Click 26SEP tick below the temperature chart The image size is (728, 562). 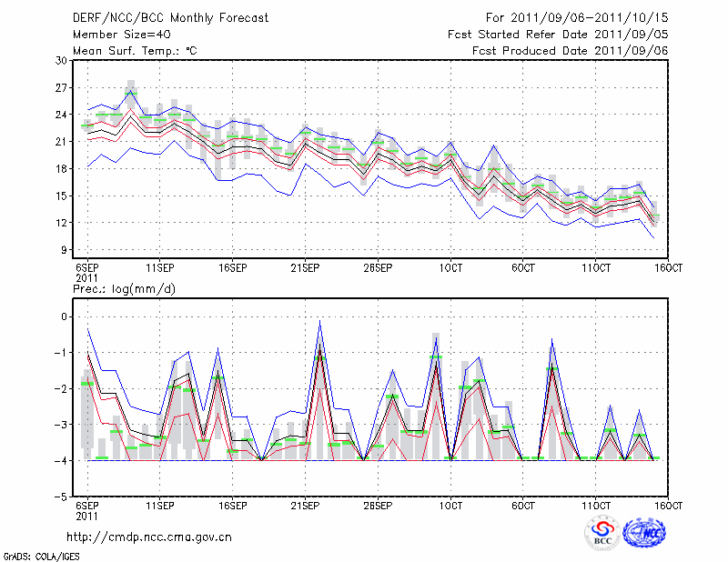[378, 267]
